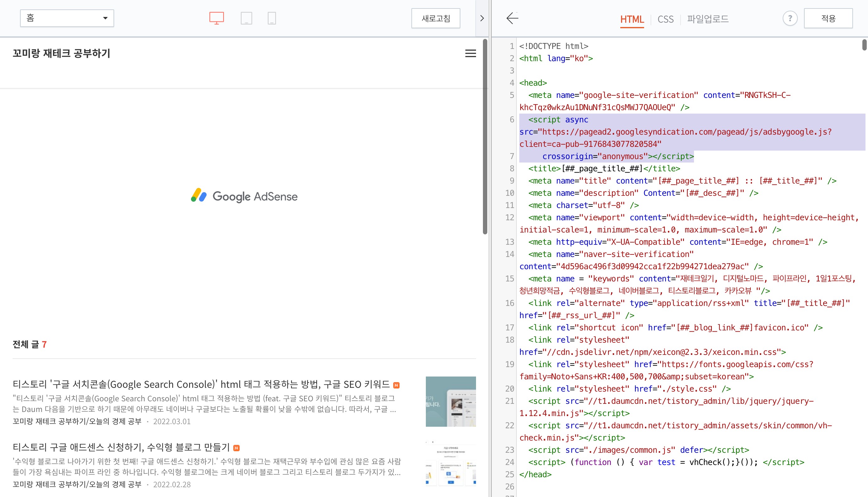
Task: Click category link beside 2022.02.28 date
Action: tap(77, 485)
